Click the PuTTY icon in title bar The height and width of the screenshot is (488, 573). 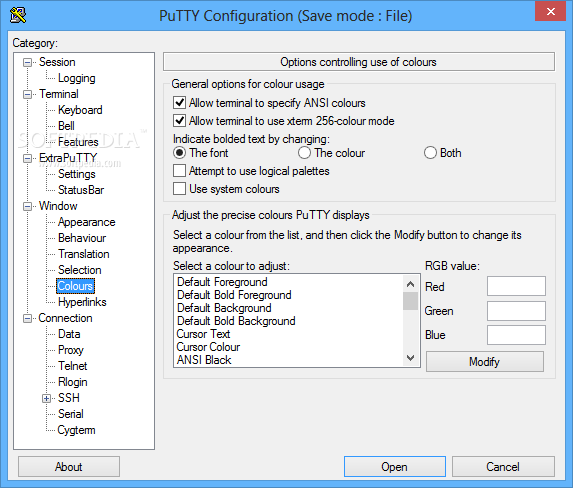pos(18,15)
